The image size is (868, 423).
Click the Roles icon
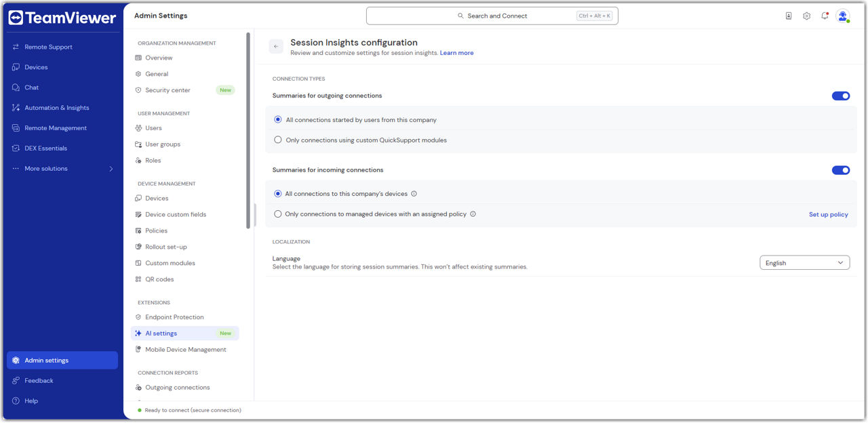[138, 161]
